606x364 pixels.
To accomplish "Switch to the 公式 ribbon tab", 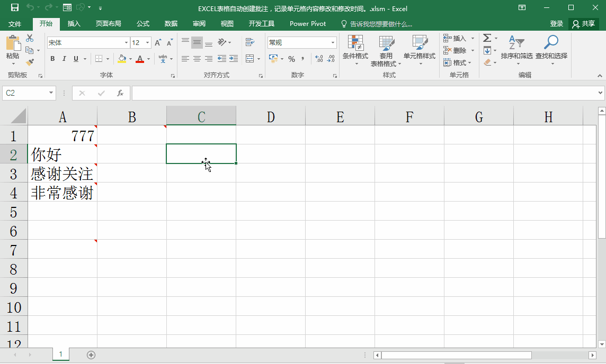I will pos(143,24).
